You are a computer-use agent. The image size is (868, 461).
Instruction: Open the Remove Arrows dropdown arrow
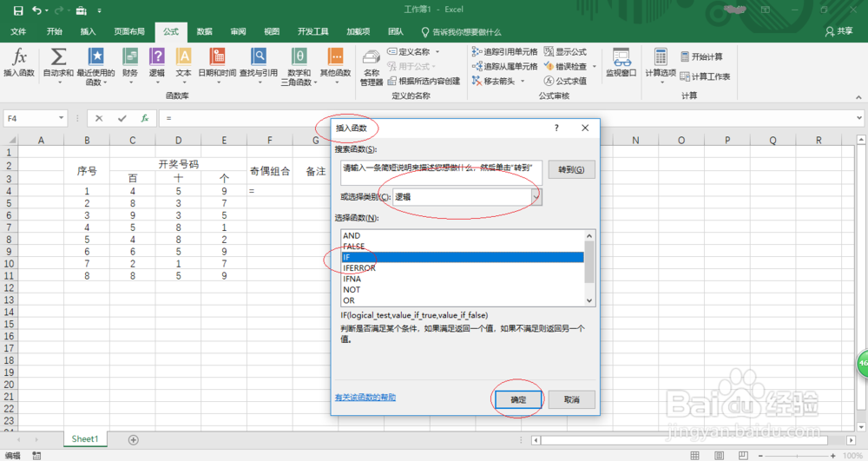pyautogui.click(x=523, y=81)
